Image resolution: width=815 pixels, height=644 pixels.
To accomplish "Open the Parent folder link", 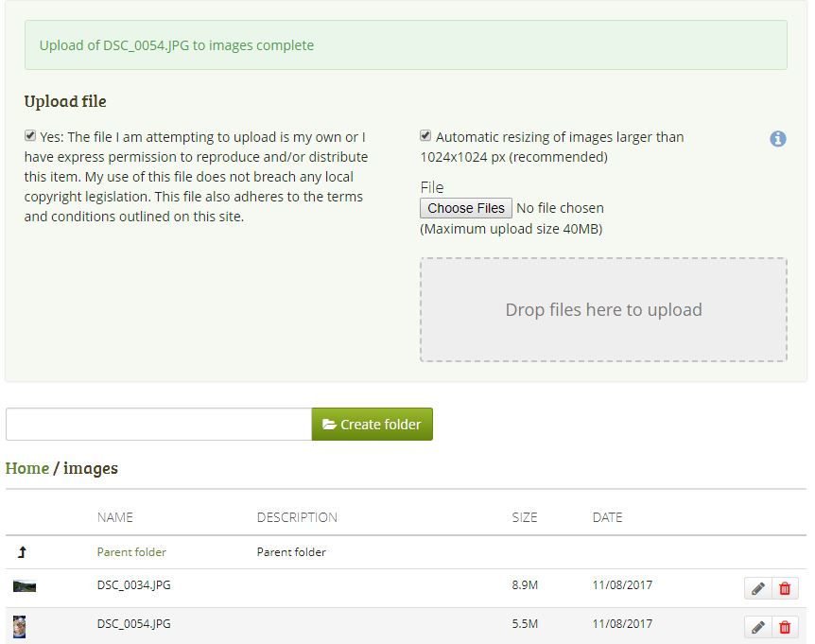I will pos(131,552).
